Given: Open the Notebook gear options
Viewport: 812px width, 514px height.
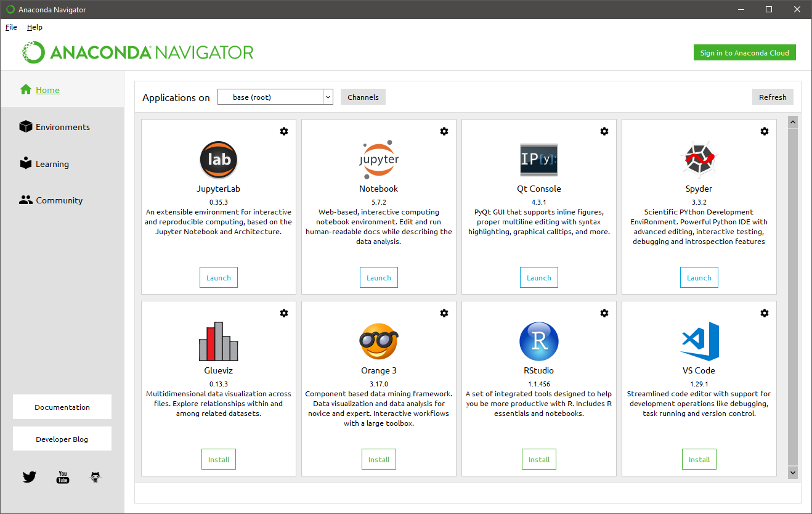Looking at the screenshot, I should [444, 131].
